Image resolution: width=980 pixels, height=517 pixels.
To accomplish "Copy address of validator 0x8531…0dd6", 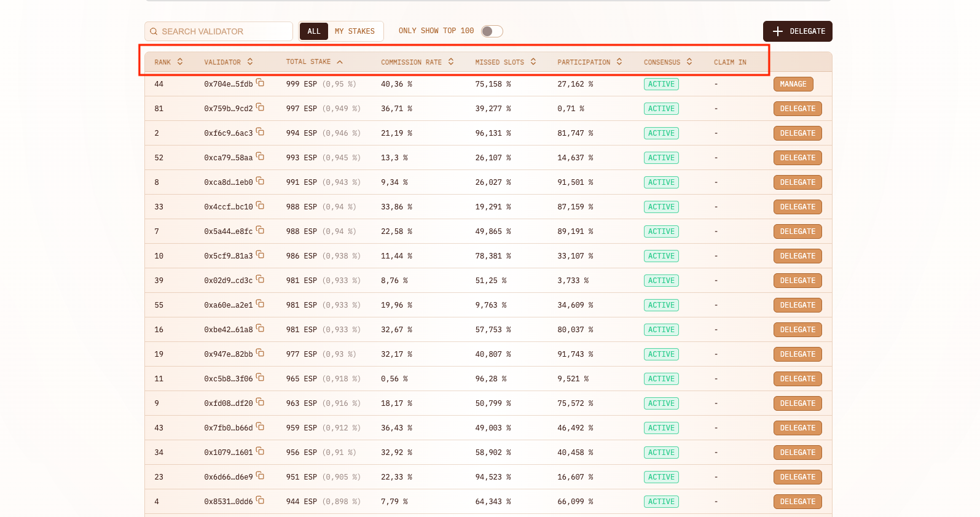I will 260,500.
